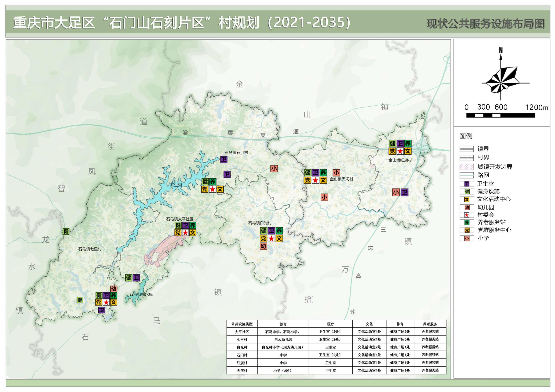
Task: Click the 路网 line sample in the legend
Action: click(466, 175)
